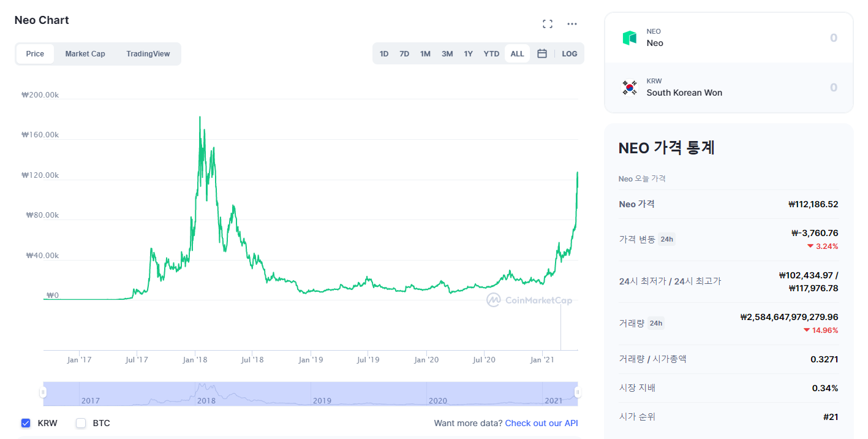Check the BTC checkbox
Image resolution: width=868 pixels, height=439 pixels.
[81, 423]
